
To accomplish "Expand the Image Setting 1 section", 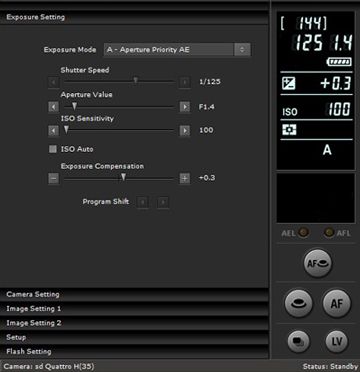I will pyautogui.click(x=134, y=309).
